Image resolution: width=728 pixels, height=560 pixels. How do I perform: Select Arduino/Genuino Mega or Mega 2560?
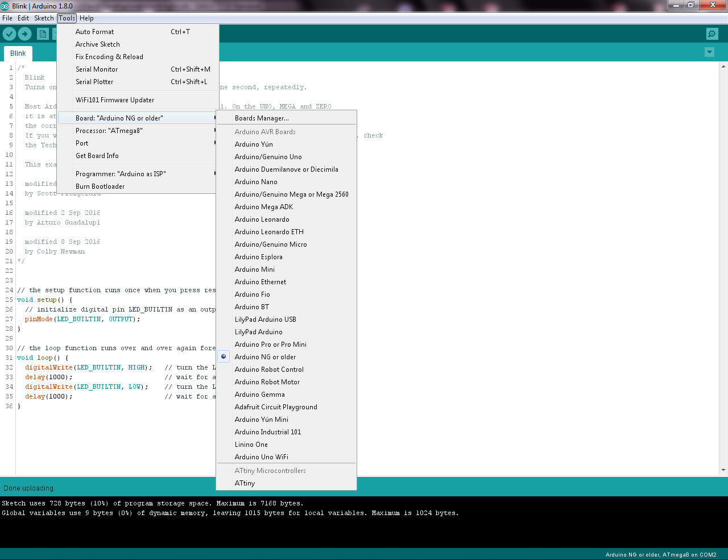287,194
